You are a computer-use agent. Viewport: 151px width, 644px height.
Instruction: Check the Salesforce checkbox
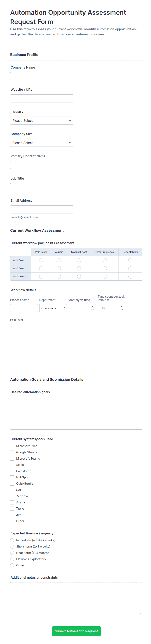pyautogui.click(x=12, y=471)
